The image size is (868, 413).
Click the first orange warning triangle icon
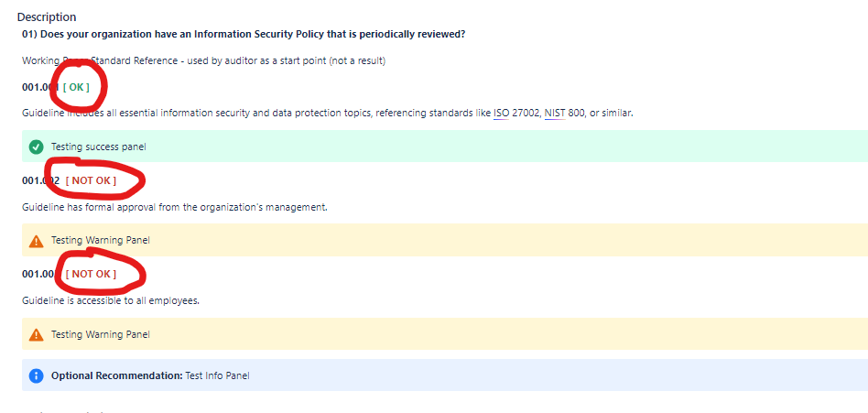pyautogui.click(x=36, y=241)
